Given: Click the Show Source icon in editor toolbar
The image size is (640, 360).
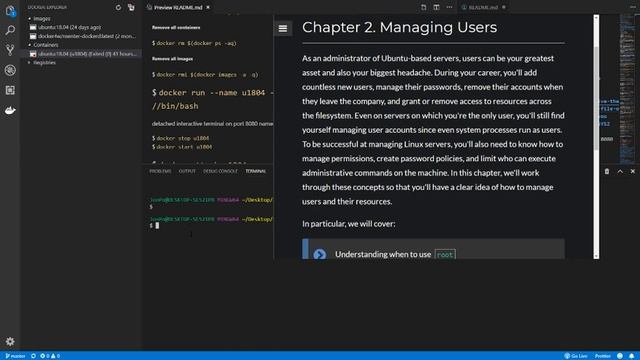Looking at the screenshot, I should (424, 7).
